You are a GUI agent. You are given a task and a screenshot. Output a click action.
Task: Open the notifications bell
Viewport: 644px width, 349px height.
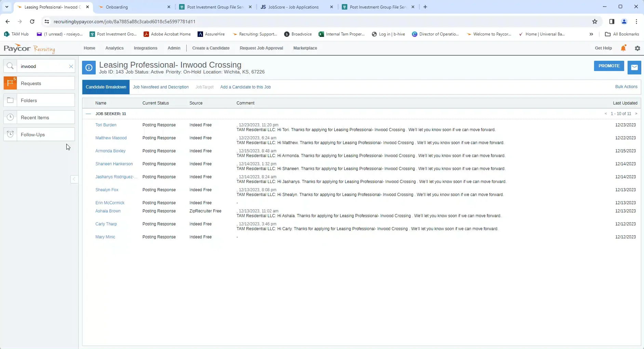pos(623,48)
